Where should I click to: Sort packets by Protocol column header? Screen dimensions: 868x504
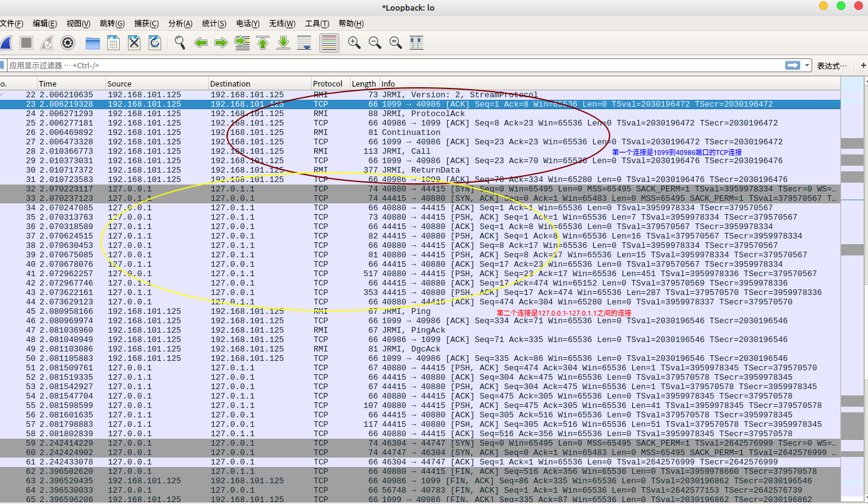[328, 83]
